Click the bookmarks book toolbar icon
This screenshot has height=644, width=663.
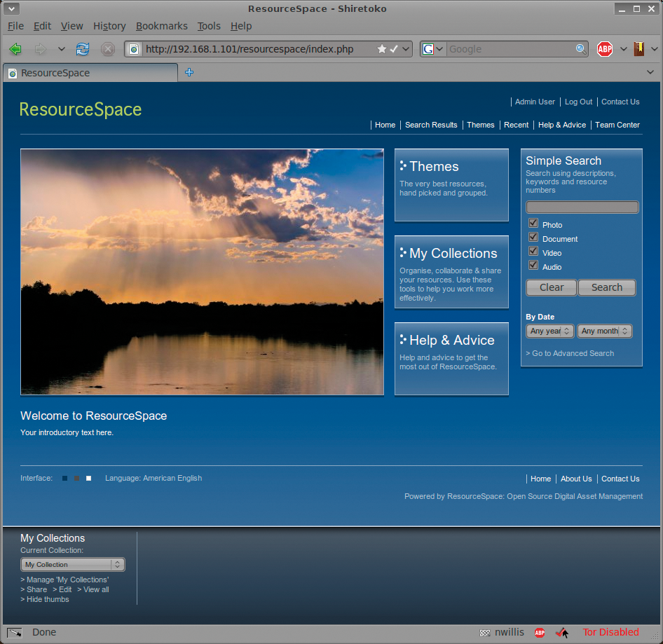tap(639, 49)
